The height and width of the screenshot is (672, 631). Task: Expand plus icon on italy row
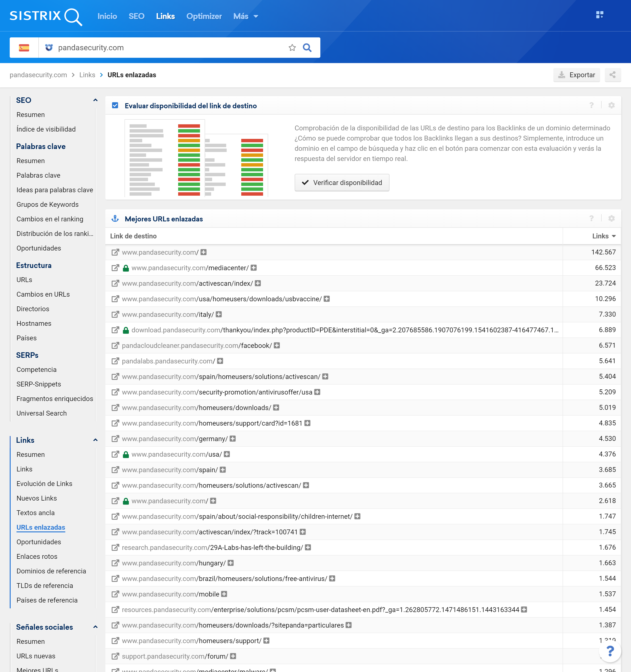click(x=219, y=314)
